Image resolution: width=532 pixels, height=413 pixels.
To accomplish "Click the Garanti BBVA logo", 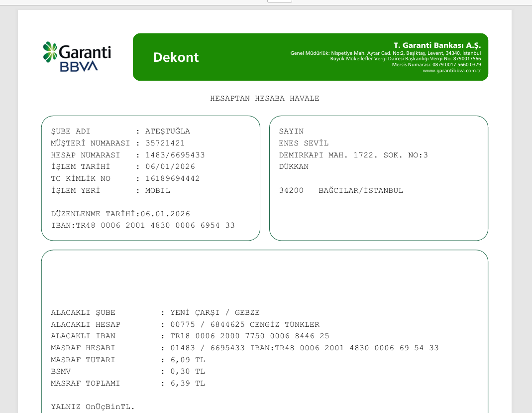I will coord(77,57).
